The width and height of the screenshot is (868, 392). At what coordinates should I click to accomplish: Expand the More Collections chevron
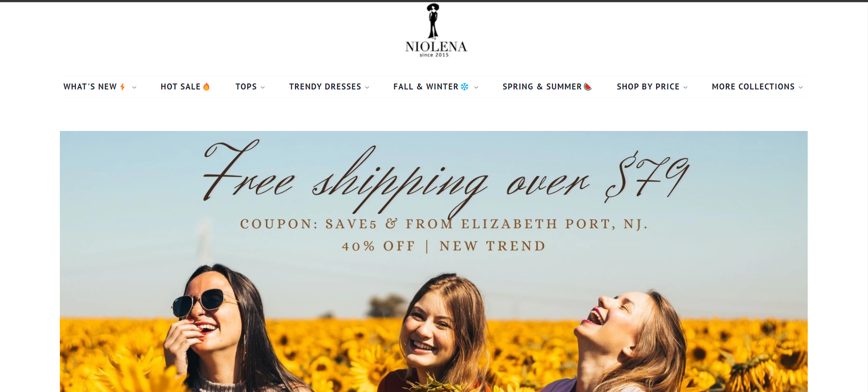pyautogui.click(x=801, y=87)
